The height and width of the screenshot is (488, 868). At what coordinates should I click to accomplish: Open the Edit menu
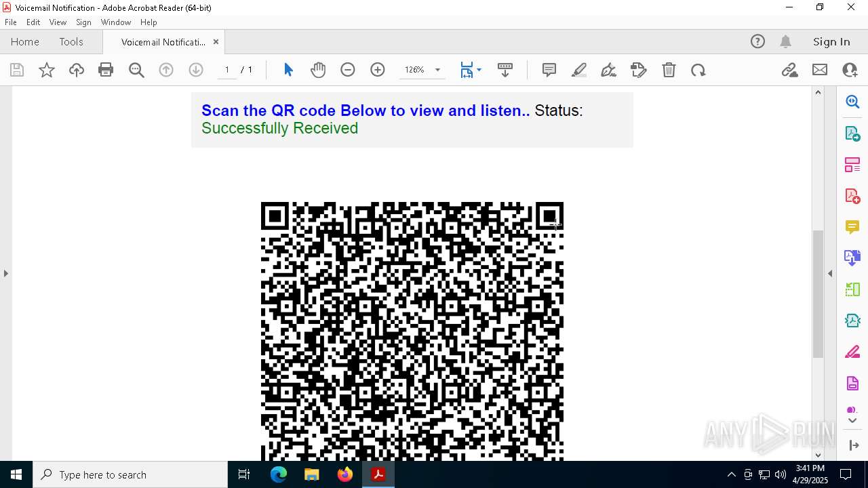33,22
